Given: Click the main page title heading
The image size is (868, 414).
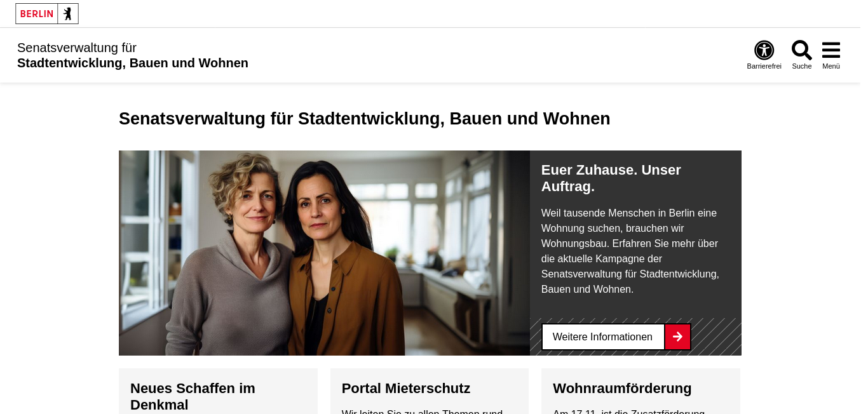Looking at the screenshot, I should pyautogui.click(x=365, y=119).
